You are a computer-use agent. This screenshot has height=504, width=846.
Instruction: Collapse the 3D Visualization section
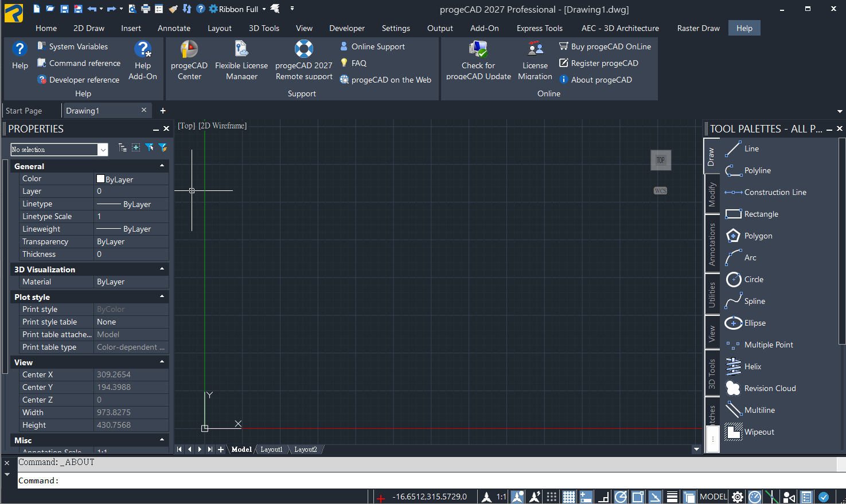(x=162, y=269)
